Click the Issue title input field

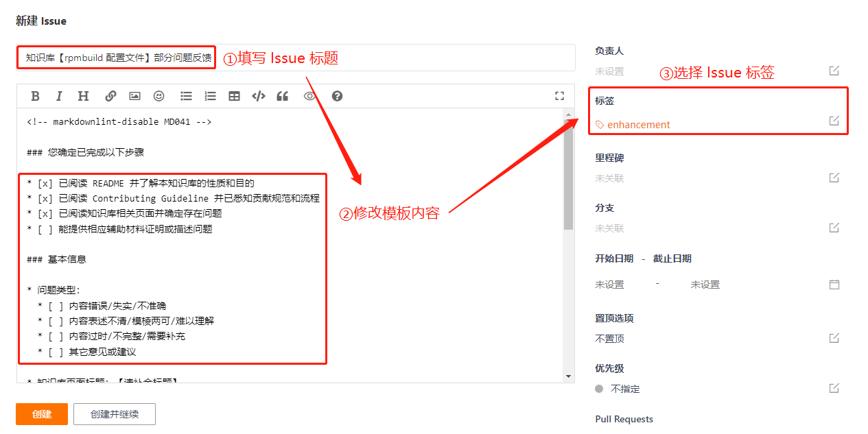coord(296,58)
